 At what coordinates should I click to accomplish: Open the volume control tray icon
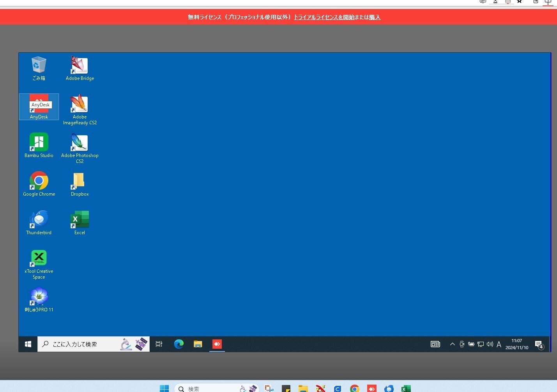click(x=490, y=344)
